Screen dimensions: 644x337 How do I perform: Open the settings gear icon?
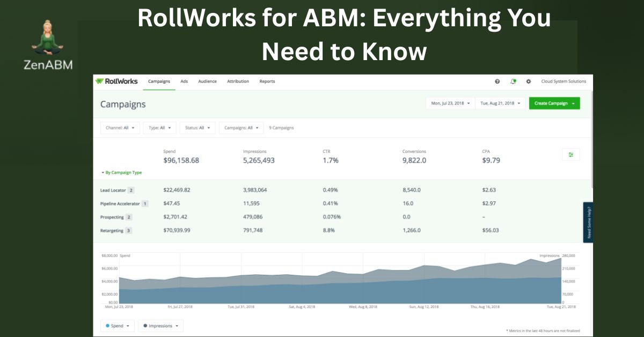point(529,82)
